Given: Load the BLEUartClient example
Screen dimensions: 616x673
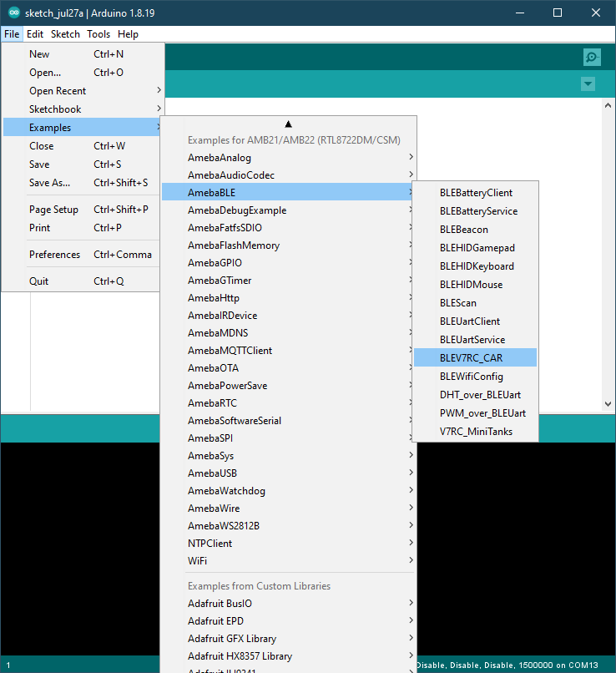Looking at the screenshot, I should [x=475, y=321].
